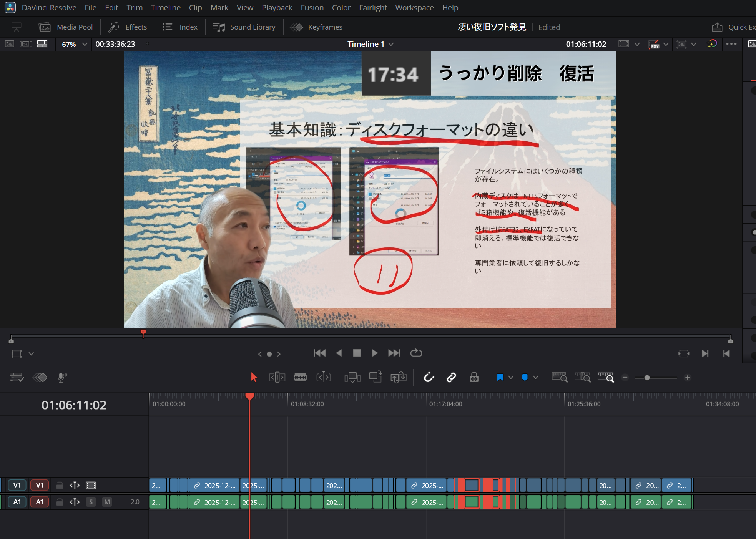Open the viewer zoom 67% dropdown
The height and width of the screenshot is (539, 756).
(x=85, y=44)
